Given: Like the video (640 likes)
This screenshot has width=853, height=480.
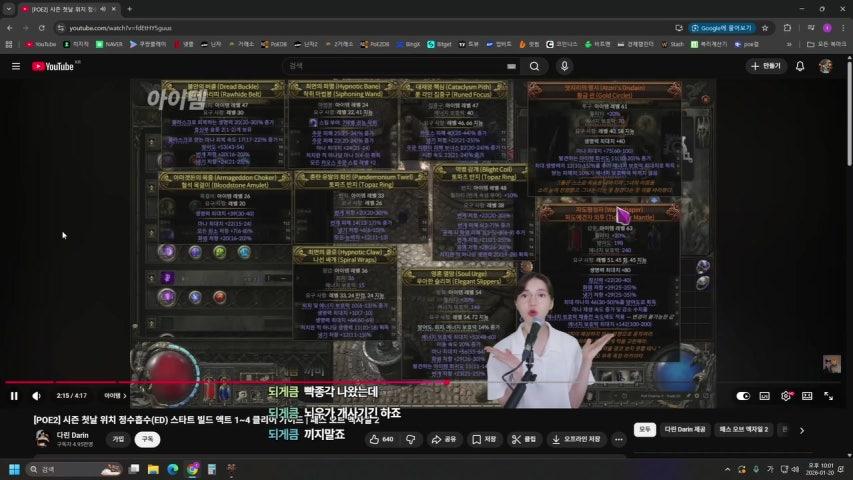Looking at the screenshot, I should click(x=381, y=439).
